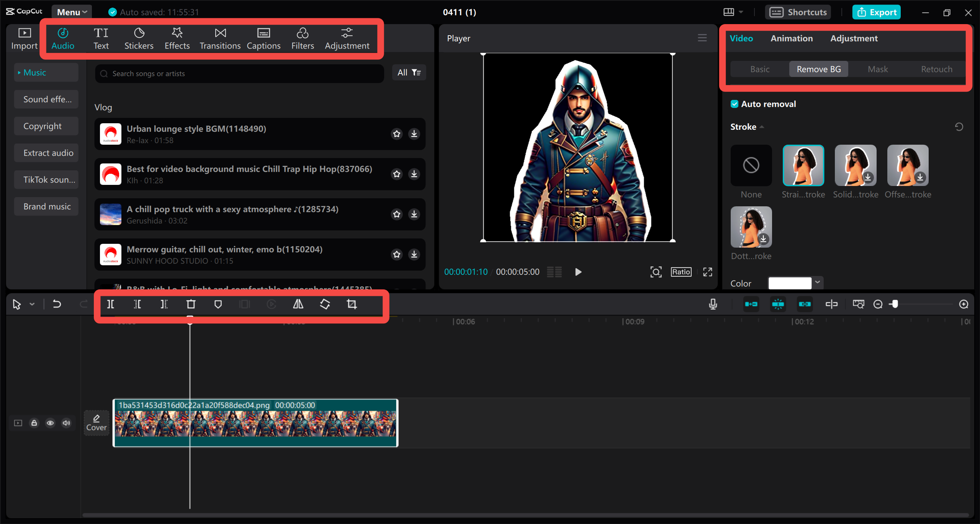
Task: Click the Export button
Action: (876, 12)
